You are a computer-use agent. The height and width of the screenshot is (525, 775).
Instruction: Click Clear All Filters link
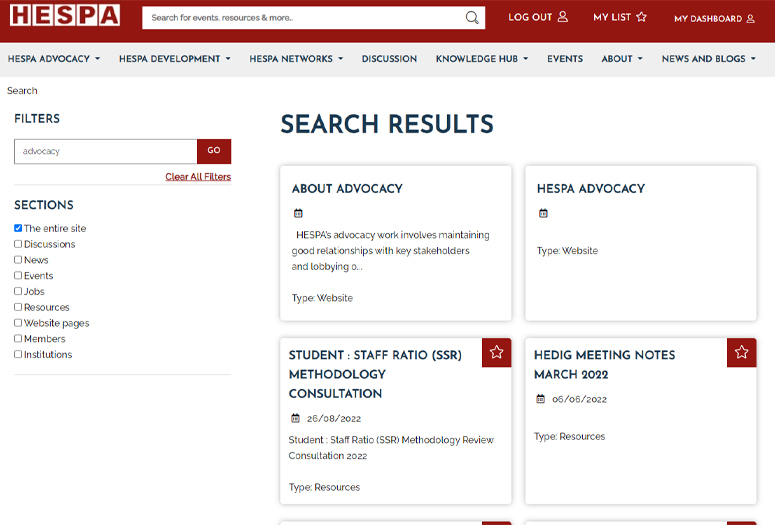pyautogui.click(x=198, y=176)
